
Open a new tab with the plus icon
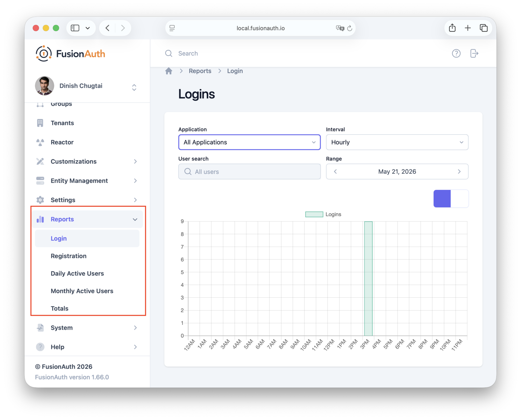[468, 28]
